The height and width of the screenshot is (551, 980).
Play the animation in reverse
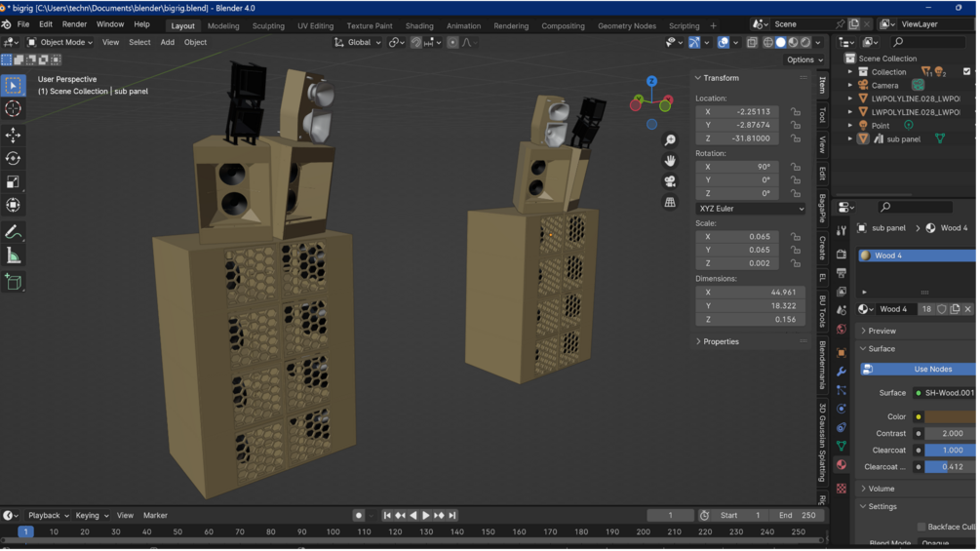[x=414, y=517]
